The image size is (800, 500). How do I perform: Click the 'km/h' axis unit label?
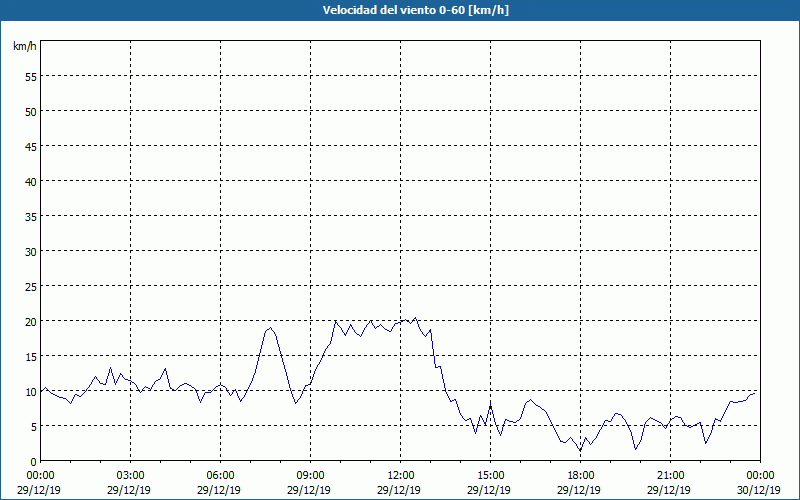click(24, 46)
